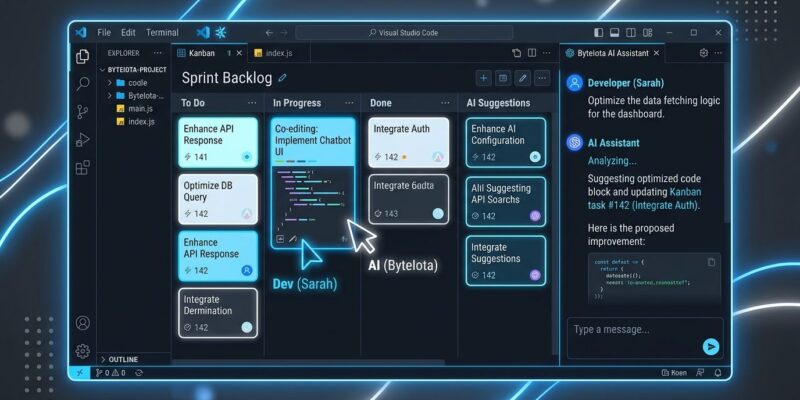The height and width of the screenshot is (400, 800).
Task: Open the File menu
Action: 104,33
